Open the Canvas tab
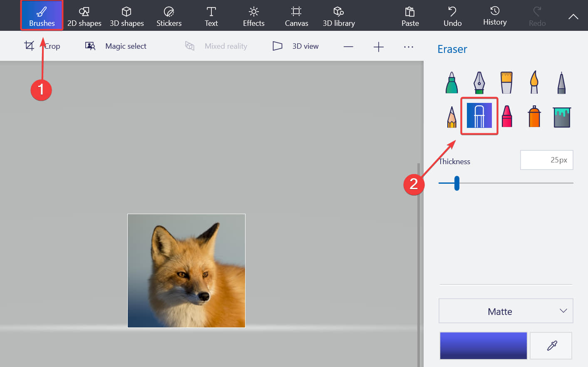The image size is (588, 367). [296, 17]
